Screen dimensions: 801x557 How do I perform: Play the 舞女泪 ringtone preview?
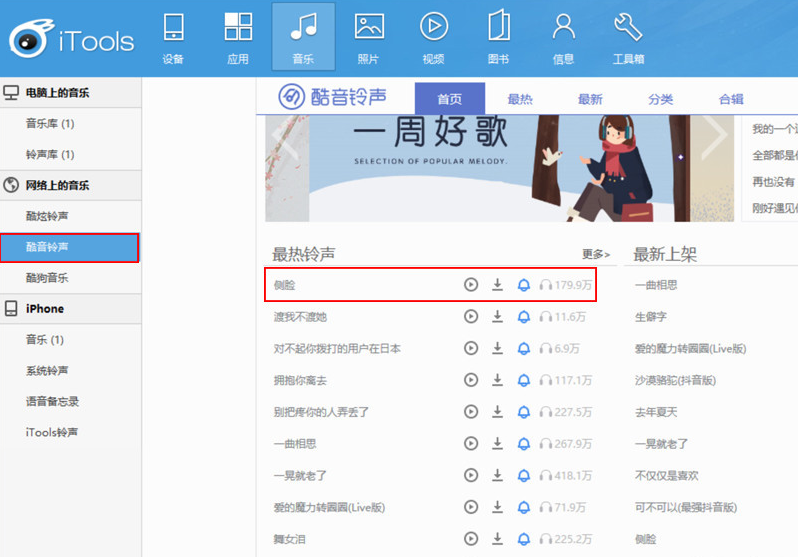coord(471,539)
